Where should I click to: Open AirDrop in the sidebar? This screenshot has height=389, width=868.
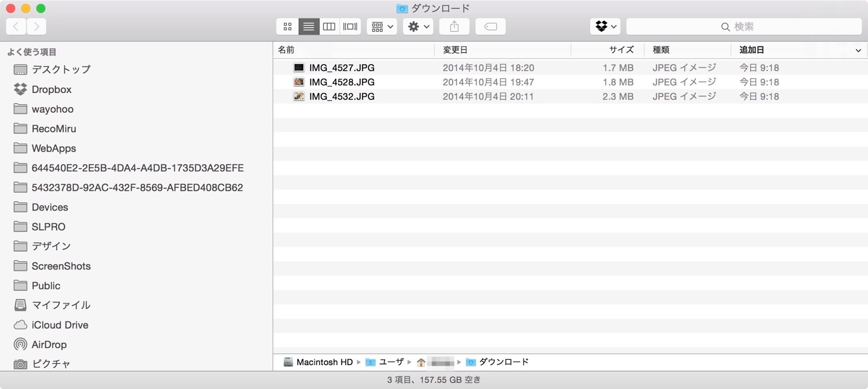click(x=49, y=345)
